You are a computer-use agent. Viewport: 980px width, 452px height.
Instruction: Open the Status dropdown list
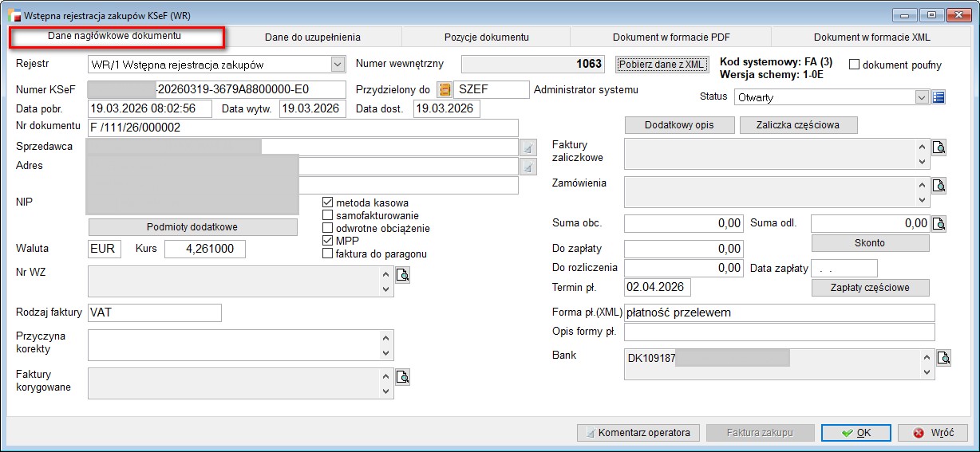tap(922, 97)
